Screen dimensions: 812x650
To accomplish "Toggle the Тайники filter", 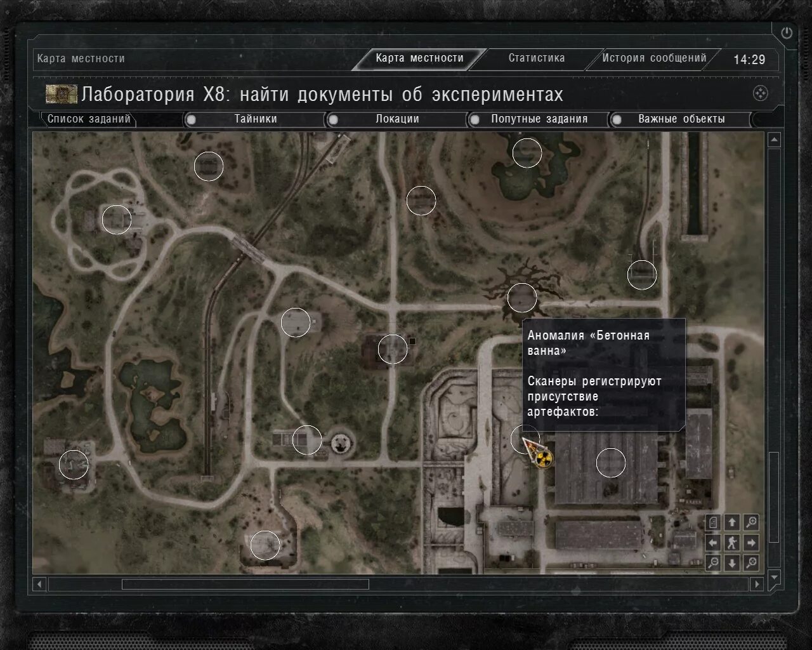I will tap(255, 119).
